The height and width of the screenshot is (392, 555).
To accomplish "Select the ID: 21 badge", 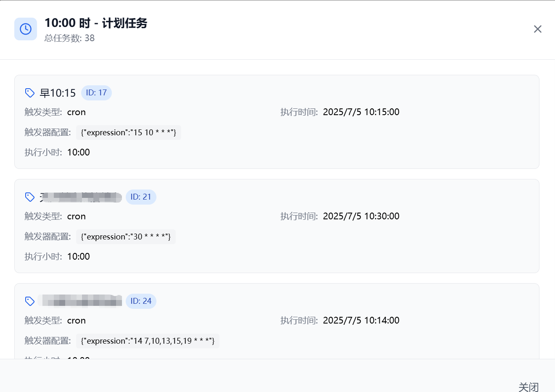I will point(141,197).
